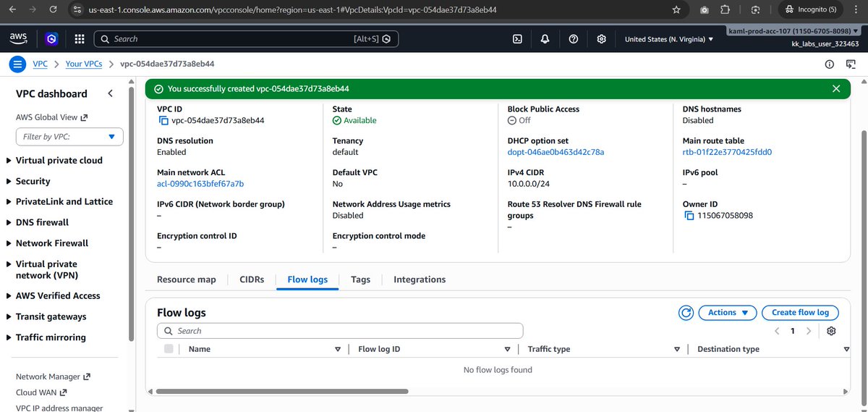Open the Network Manager link

[53, 377]
